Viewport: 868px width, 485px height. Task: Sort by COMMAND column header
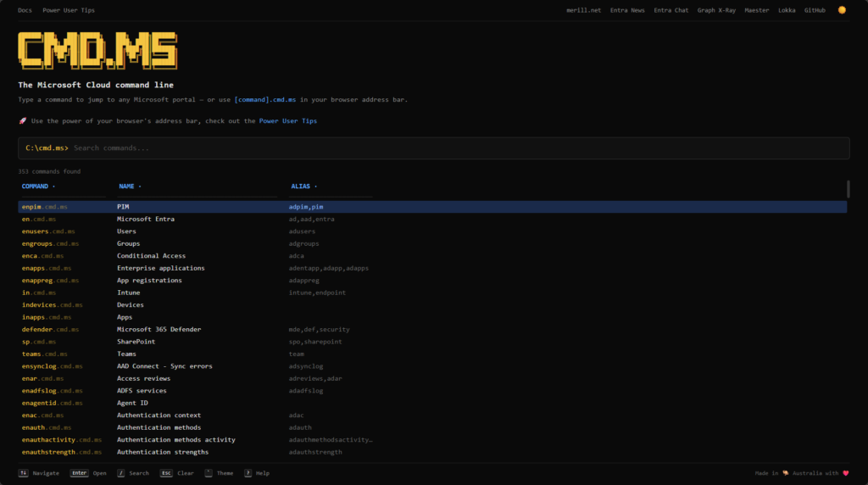pos(38,187)
